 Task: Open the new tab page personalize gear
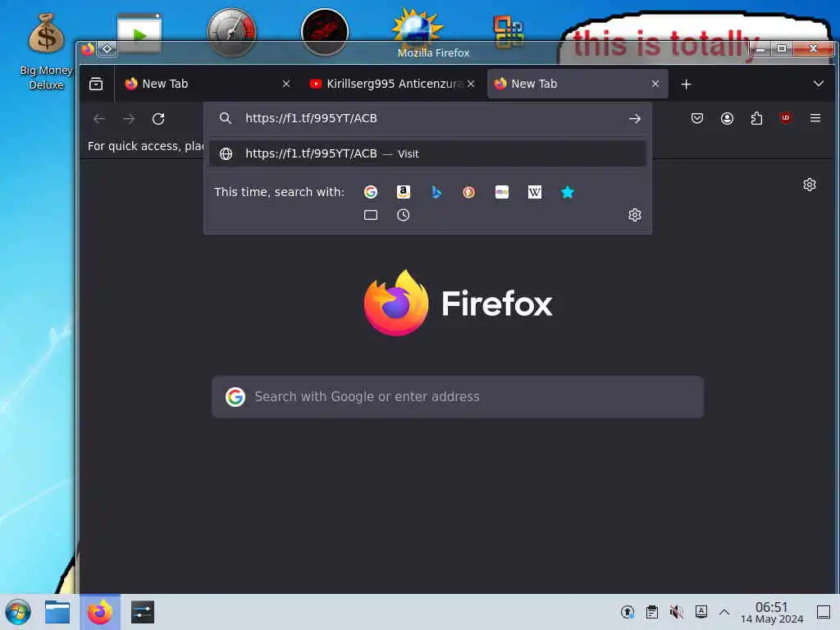click(810, 185)
